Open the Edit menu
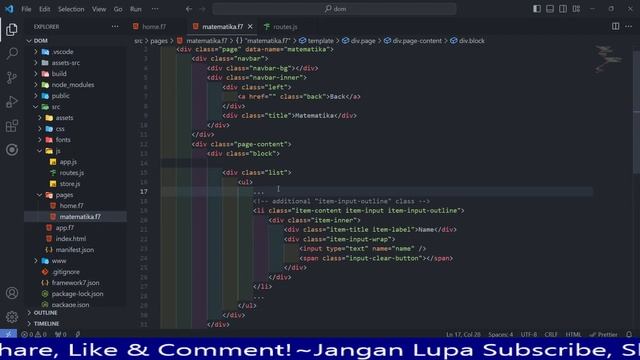The width and height of the screenshot is (640, 360). (44, 9)
